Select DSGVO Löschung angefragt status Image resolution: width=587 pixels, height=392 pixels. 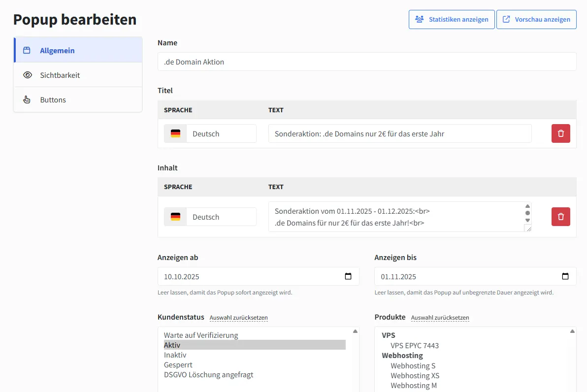[x=255, y=374]
